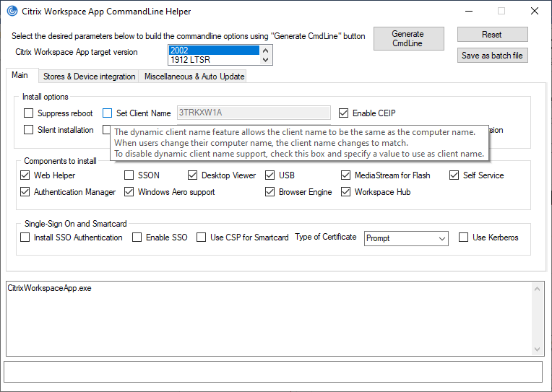Check the SSON component
The width and height of the screenshot is (552, 392).
click(129, 175)
